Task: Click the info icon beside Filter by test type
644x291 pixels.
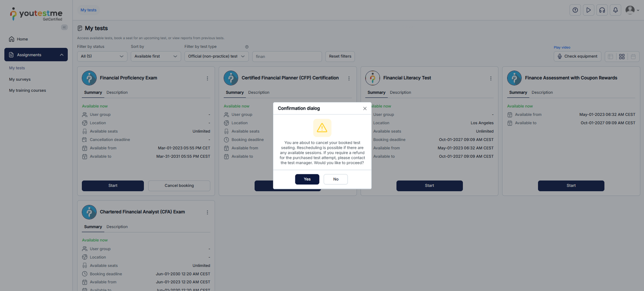Action: [x=247, y=47]
